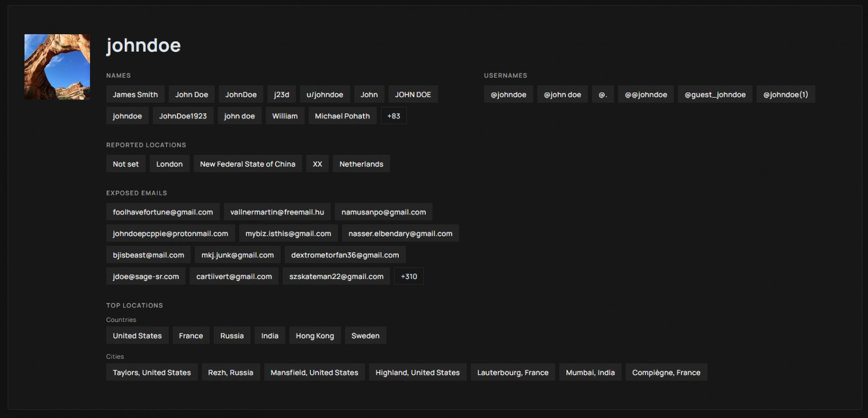
Task: Select the James Smith name chip
Action: [135, 94]
